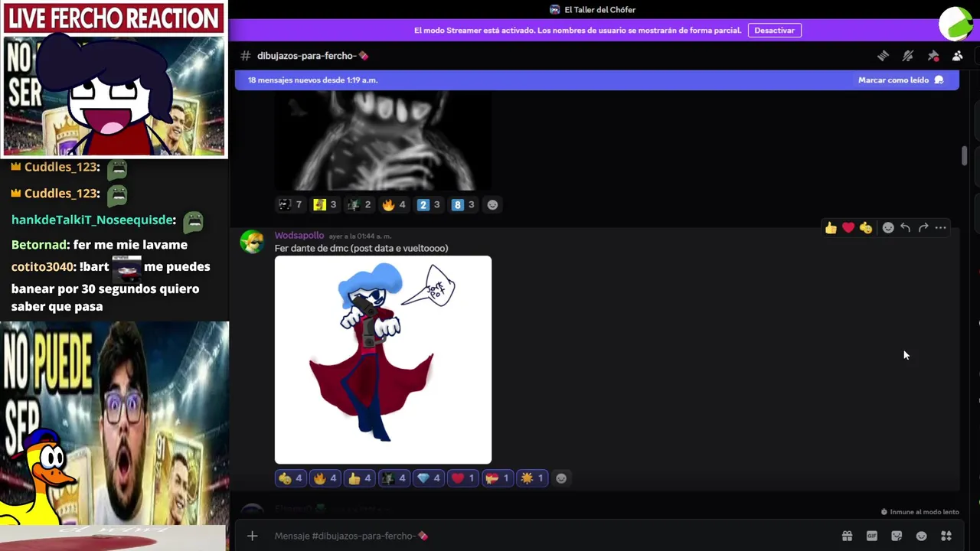Viewport: 980px width, 551px height.
Task: Open the emoji picker in message bar
Action: point(921,536)
